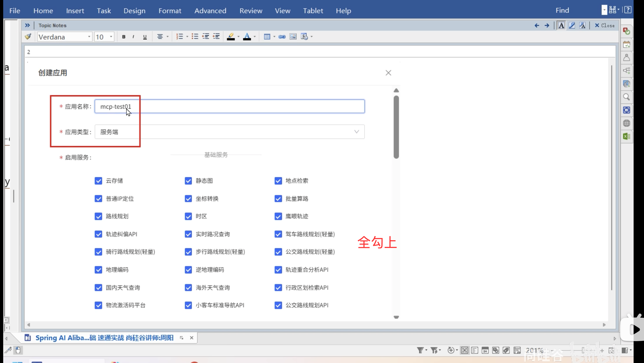Click the text alignment icon
Screen dimensions: 644x363
(x=160, y=37)
